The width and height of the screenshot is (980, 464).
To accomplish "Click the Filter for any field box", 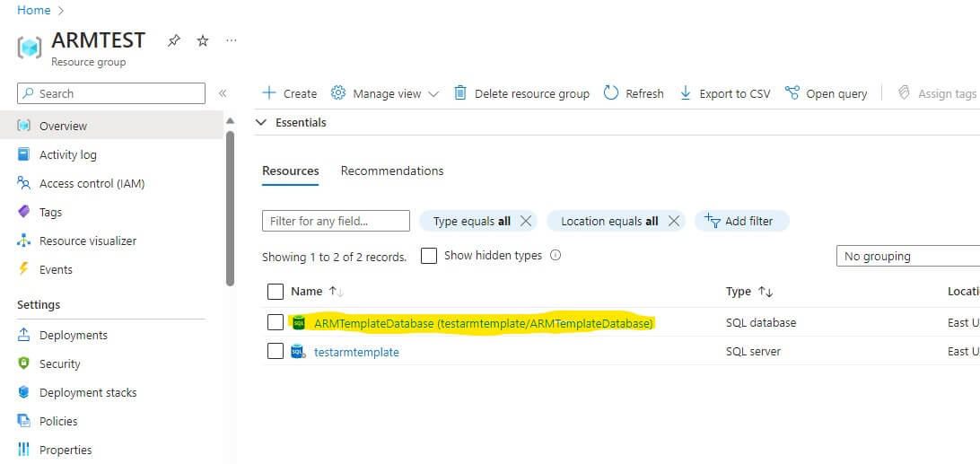I will 336,221.
